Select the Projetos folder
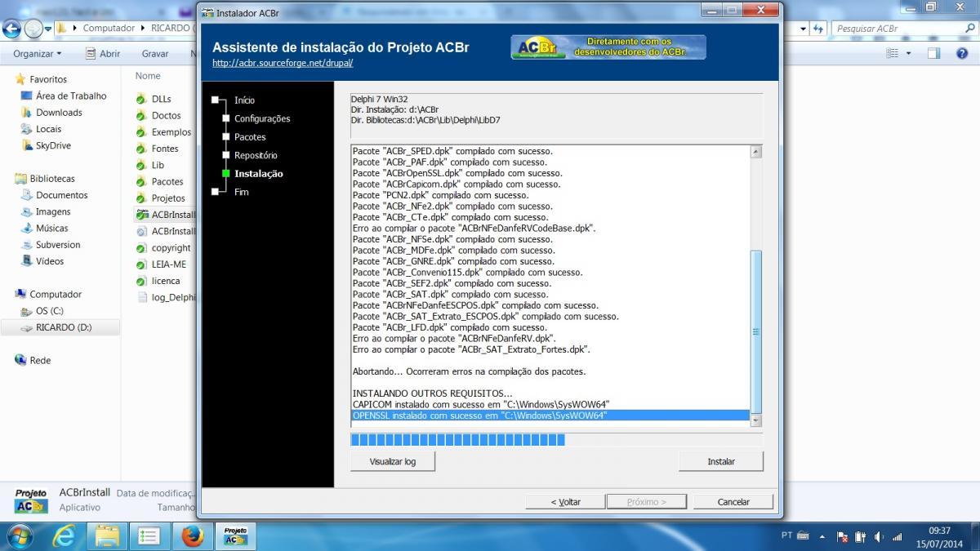The width and height of the screenshot is (980, 551). pos(167,198)
